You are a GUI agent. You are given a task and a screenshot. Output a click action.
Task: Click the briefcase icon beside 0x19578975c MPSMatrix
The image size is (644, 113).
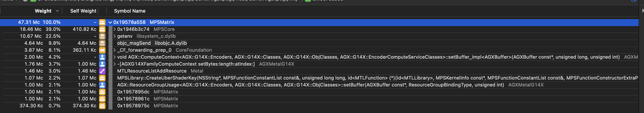pos(102,106)
